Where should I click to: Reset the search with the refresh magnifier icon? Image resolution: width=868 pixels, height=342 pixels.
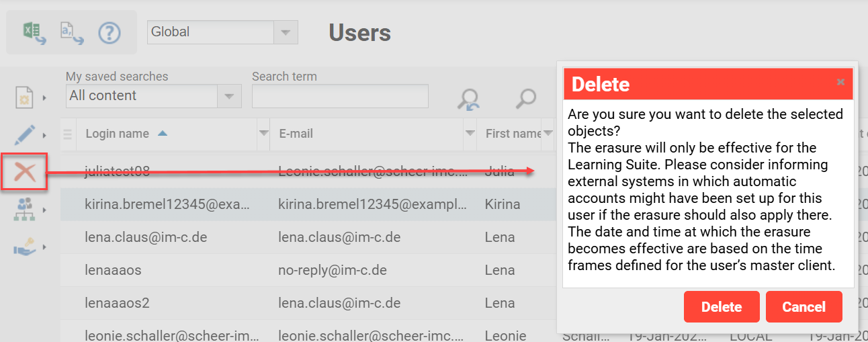click(x=468, y=99)
